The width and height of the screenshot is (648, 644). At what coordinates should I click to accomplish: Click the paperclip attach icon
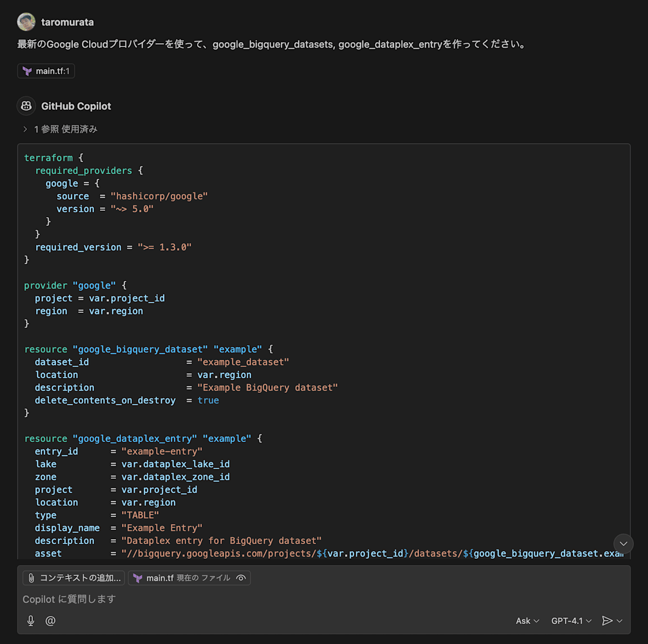tap(31, 578)
